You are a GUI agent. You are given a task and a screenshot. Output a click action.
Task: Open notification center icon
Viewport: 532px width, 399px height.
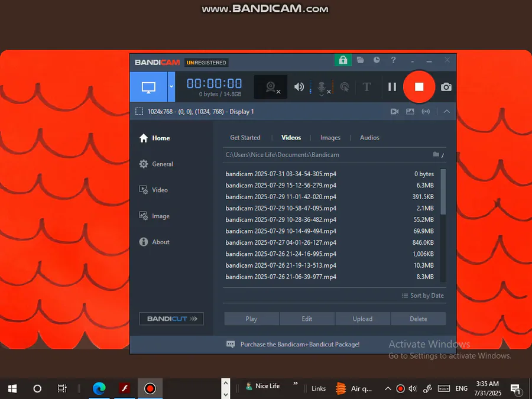pyautogui.click(x=515, y=389)
